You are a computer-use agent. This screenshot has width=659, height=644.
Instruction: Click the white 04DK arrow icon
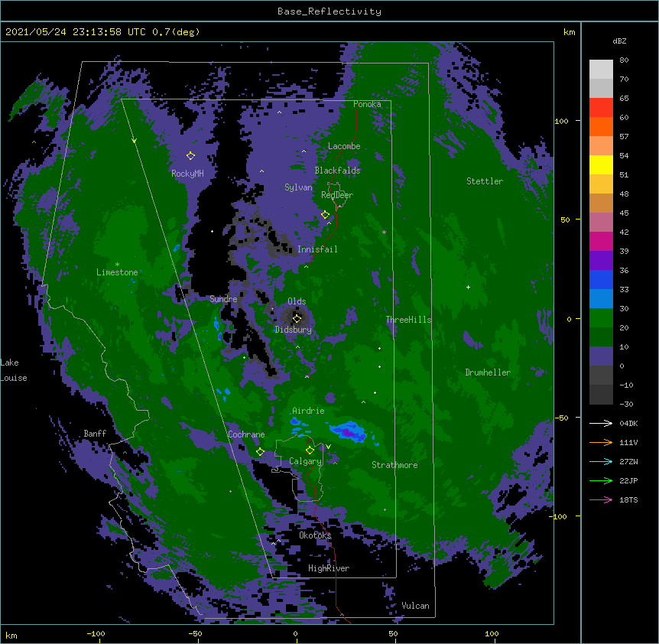(601, 423)
